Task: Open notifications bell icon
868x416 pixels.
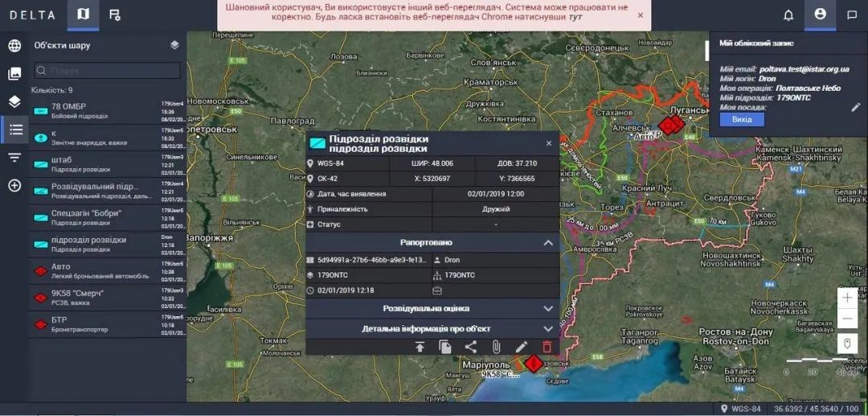Action: [788, 15]
